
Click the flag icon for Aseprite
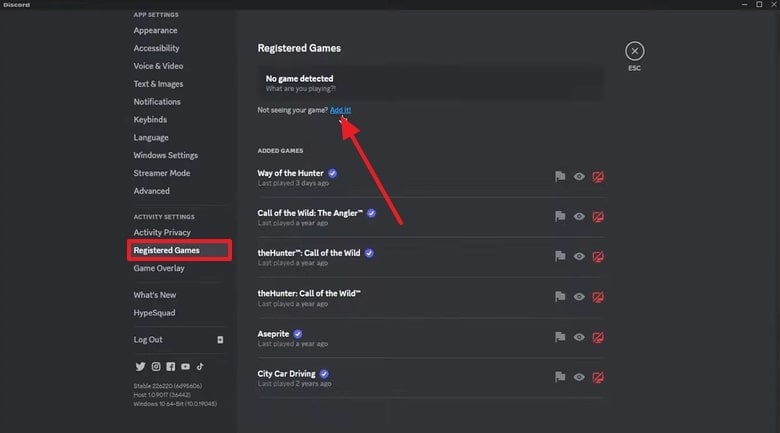pyautogui.click(x=560, y=337)
